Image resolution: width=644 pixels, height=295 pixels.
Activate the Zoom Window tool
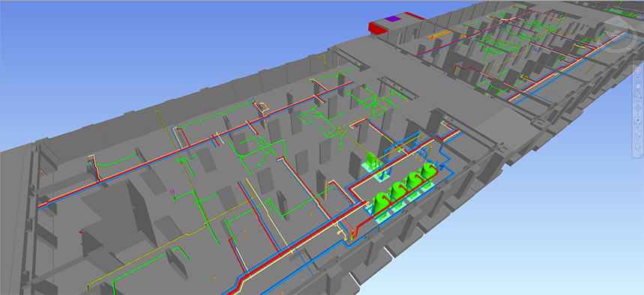(638, 94)
